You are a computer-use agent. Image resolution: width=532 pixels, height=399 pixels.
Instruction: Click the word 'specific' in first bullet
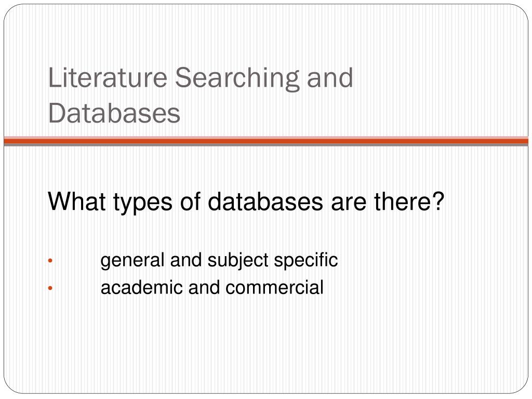pos(305,261)
